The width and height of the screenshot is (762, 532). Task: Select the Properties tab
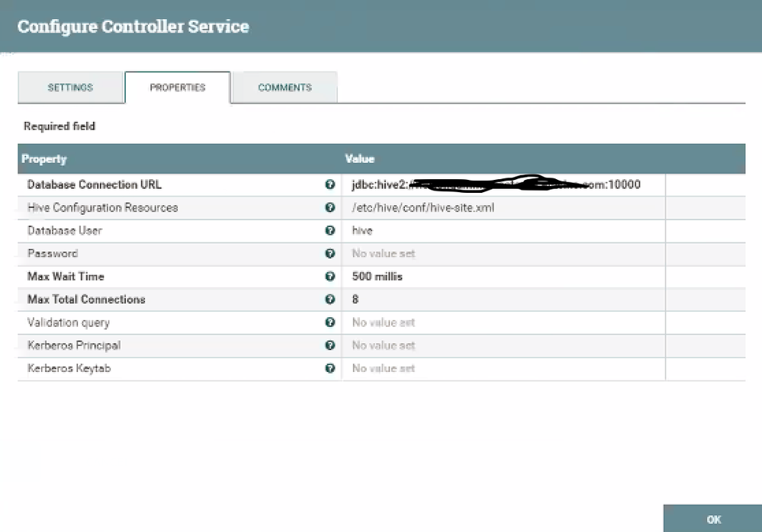click(178, 88)
